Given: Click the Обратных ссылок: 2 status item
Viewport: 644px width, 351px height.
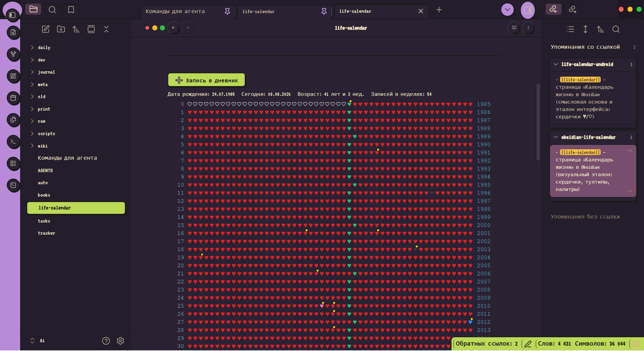Looking at the screenshot, I should click(x=487, y=344).
